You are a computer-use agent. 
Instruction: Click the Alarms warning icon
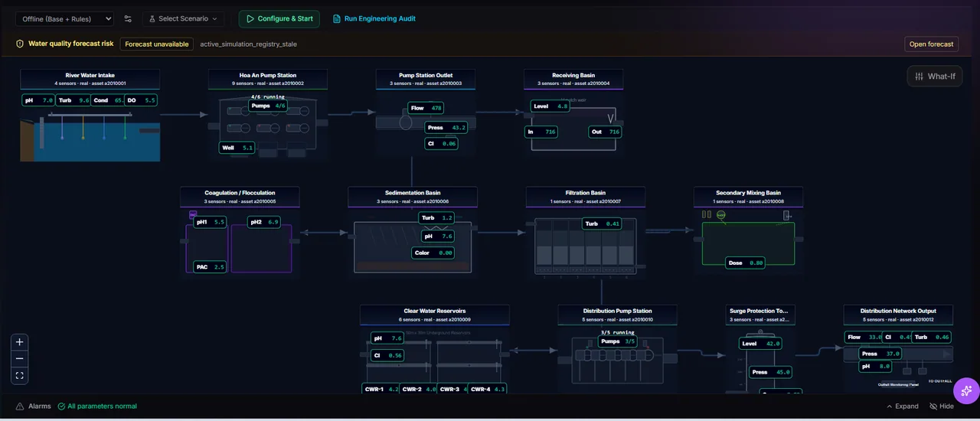coord(20,406)
